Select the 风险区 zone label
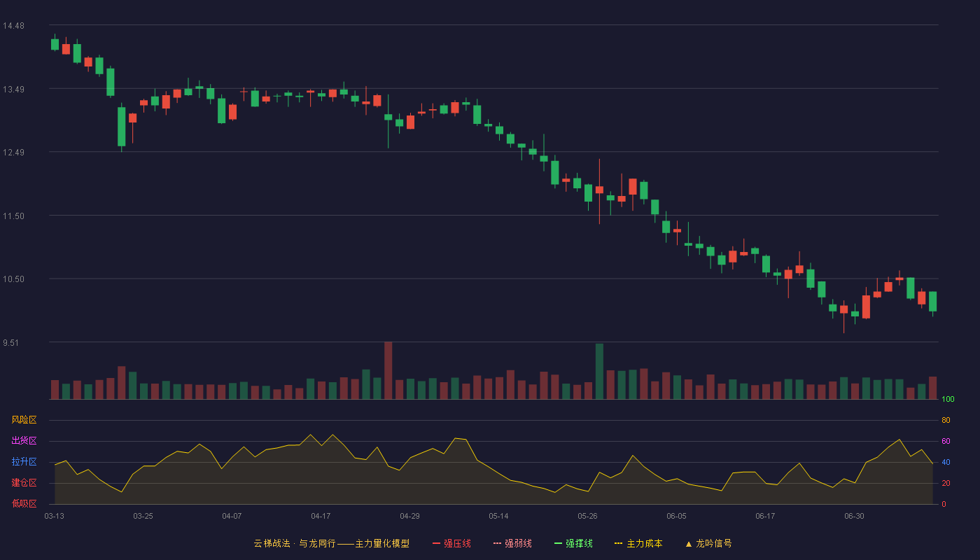The height and width of the screenshot is (560, 980). click(x=24, y=420)
